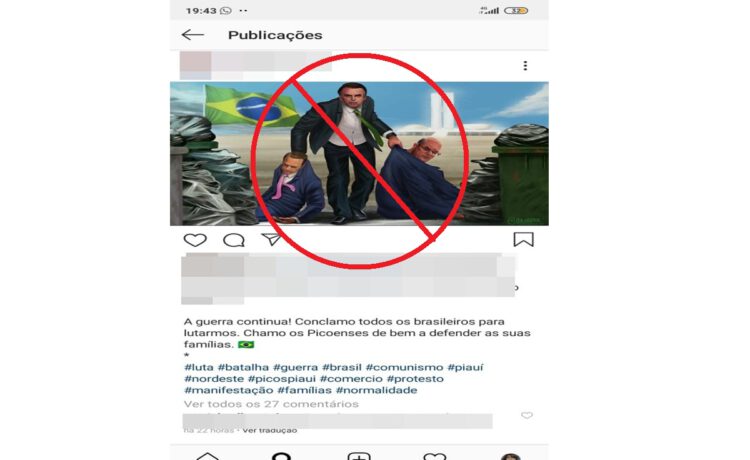750x460 pixels.
Task: Share post with paper plane icon
Action: pos(272,239)
